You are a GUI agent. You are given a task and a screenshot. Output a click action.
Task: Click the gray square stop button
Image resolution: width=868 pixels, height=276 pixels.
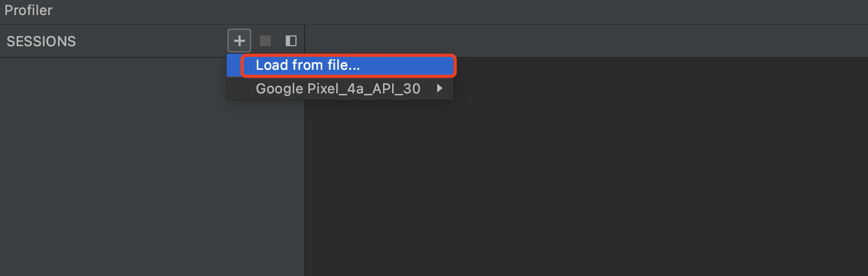tap(265, 41)
